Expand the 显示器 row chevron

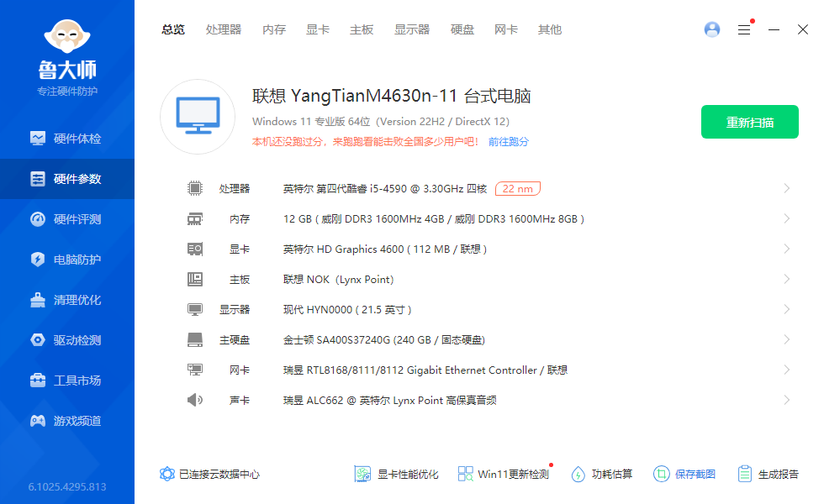click(x=787, y=309)
